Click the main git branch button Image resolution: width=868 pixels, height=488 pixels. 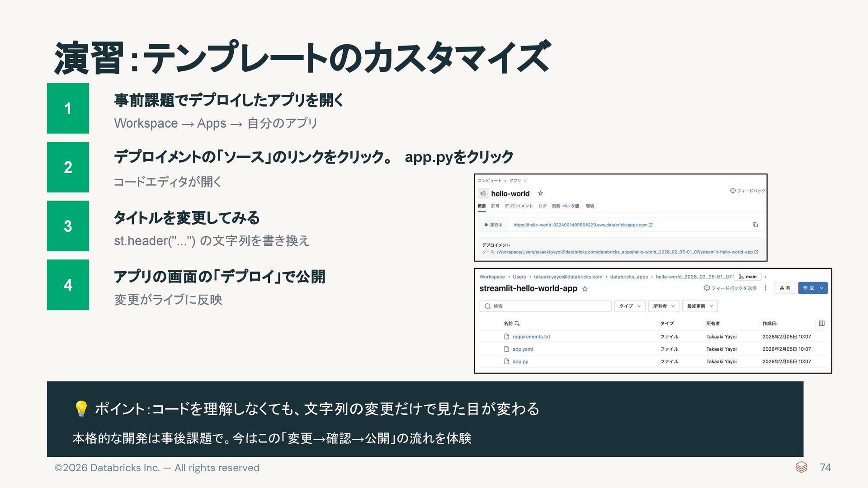[x=747, y=277]
